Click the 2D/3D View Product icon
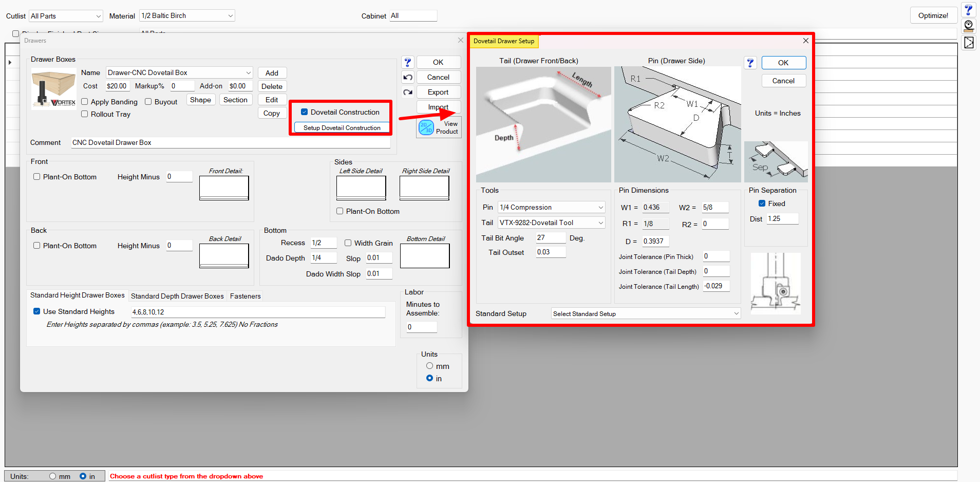Screen dimensions: 980x482 (426, 127)
